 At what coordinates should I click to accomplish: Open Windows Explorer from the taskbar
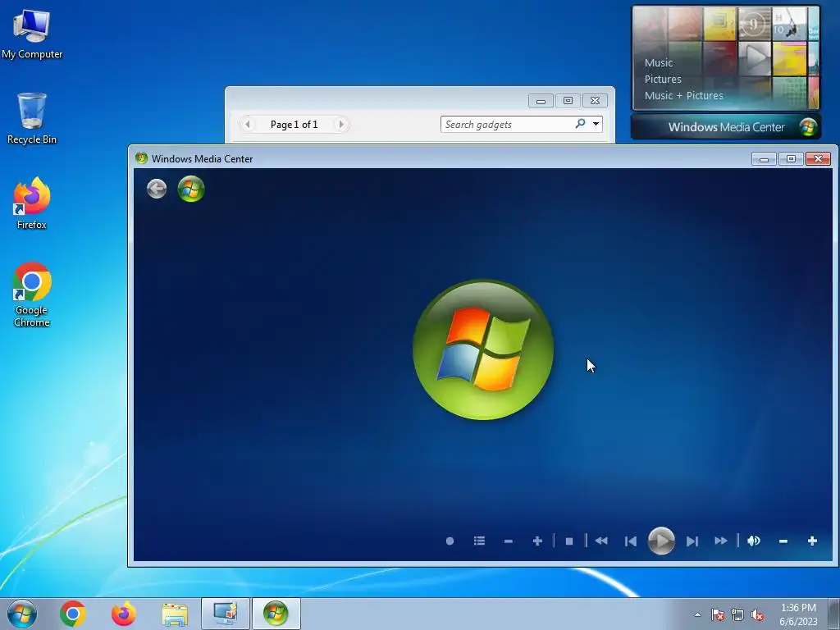click(x=175, y=614)
